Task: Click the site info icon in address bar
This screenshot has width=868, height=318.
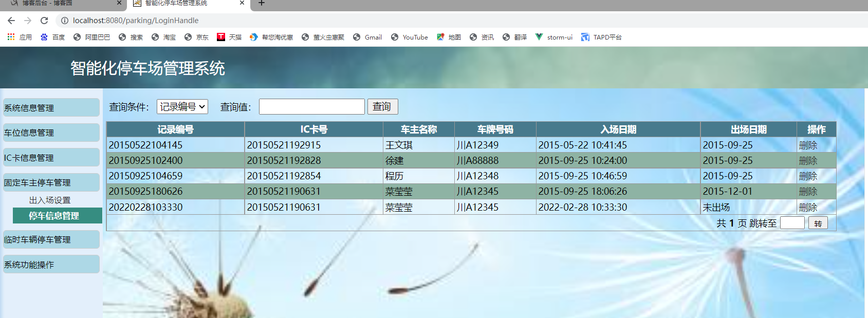Action: (65, 21)
